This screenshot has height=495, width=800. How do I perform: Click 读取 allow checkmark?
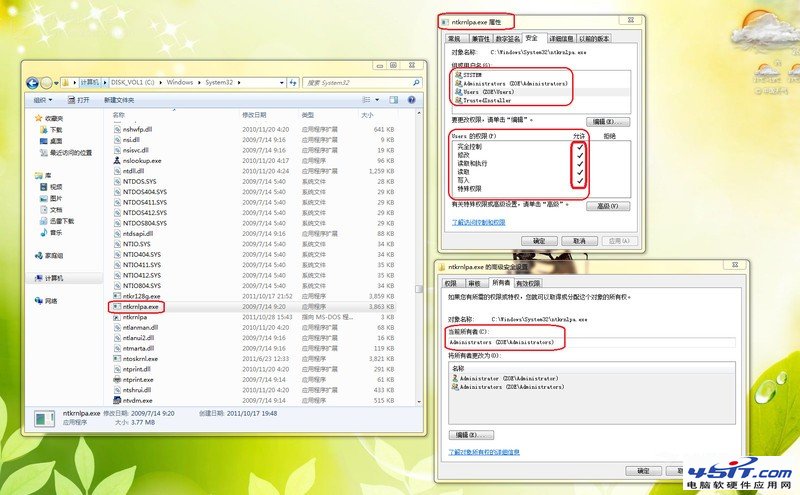tap(580, 172)
